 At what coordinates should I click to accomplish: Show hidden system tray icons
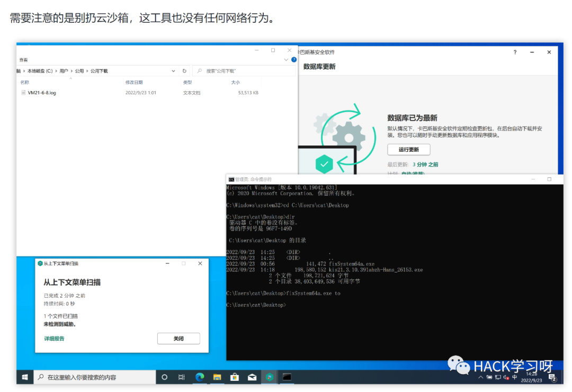pyautogui.click(x=481, y=377)
